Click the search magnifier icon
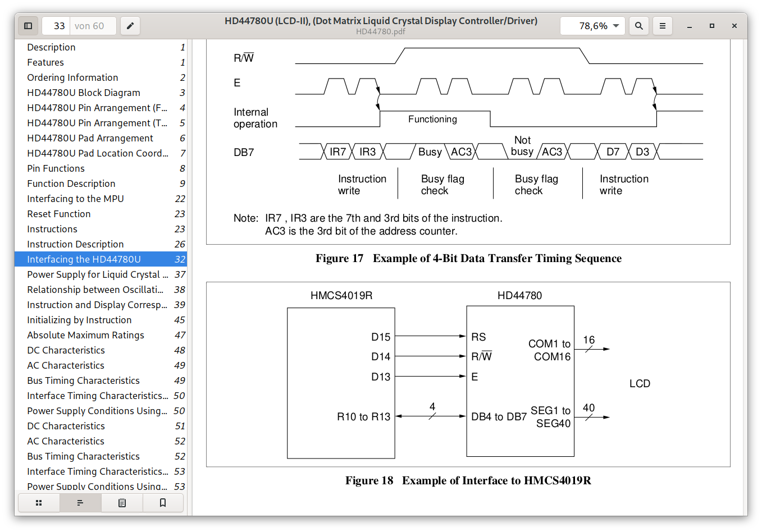762x532 pixels. tap(639, 26)
